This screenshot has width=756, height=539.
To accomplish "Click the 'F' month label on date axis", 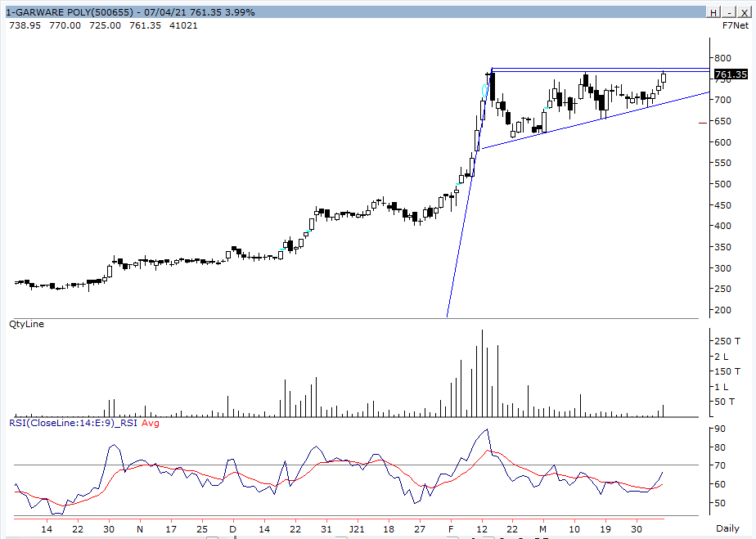I will click(451, 529).
